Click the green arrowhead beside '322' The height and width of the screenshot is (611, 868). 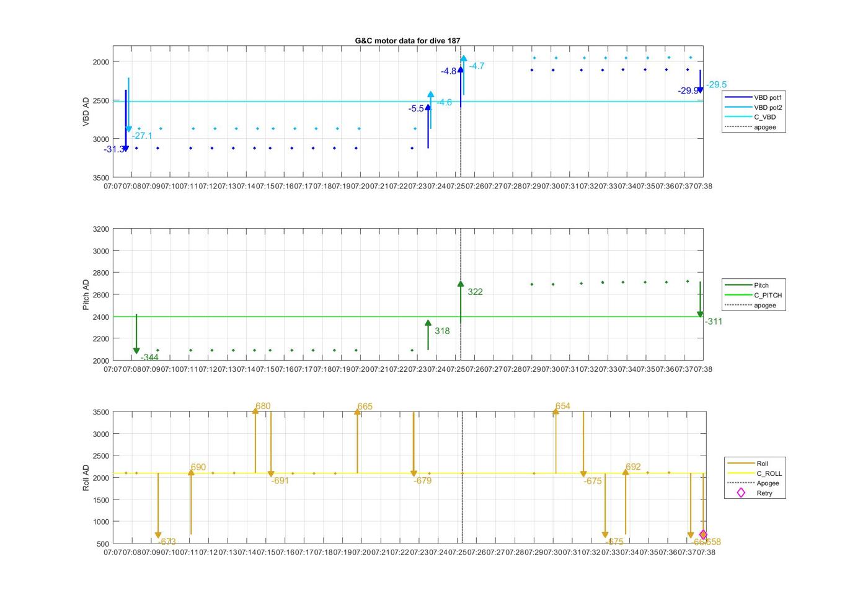[461, 284]
